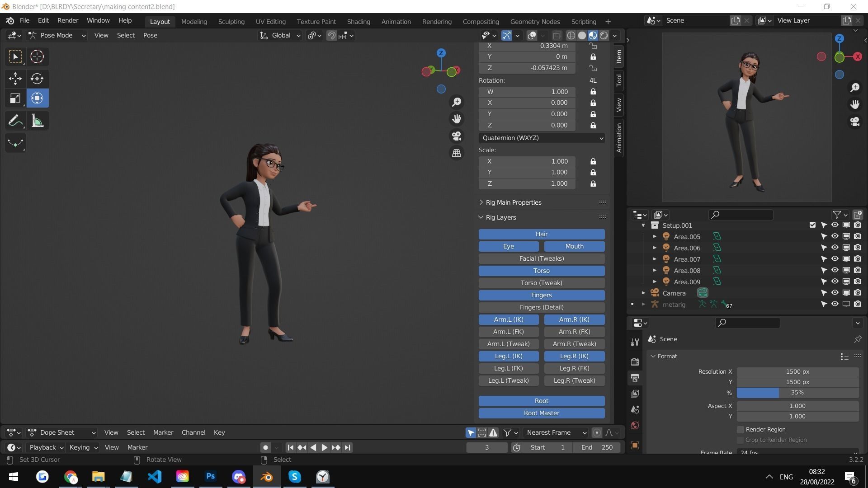The width and height of the screenshot is (868, 488).
Task: Switch to wireframe viewport shading
Action: [571, 35]
